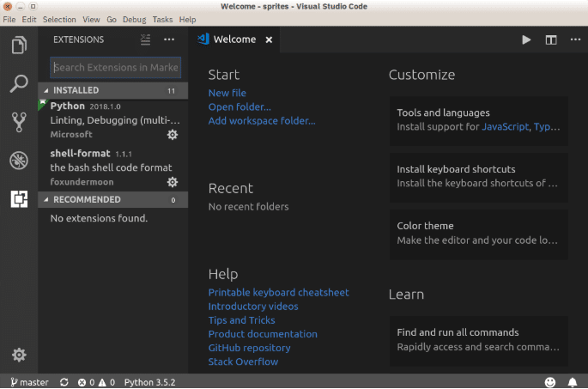Click the Open folder... link
588x389 pixels.
(x=239, y=106)
